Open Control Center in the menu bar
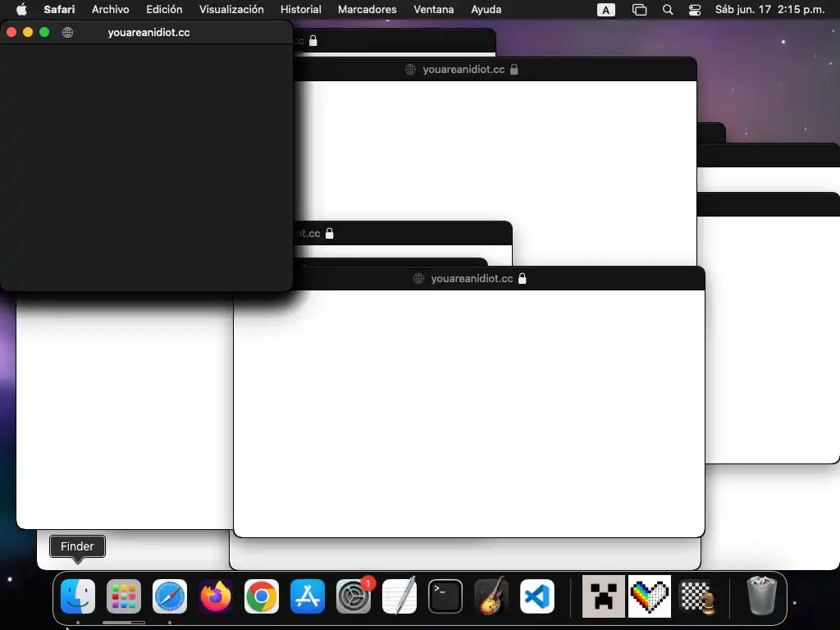 (695, 10)
